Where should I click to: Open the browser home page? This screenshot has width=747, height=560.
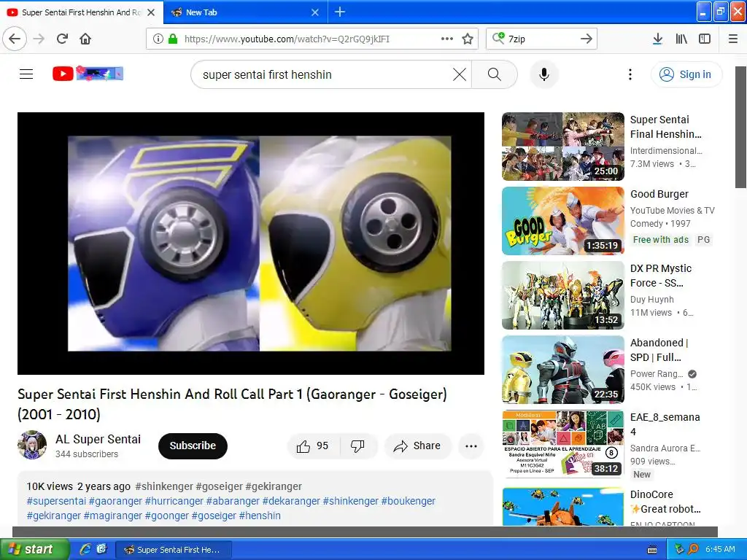point(85,39)
